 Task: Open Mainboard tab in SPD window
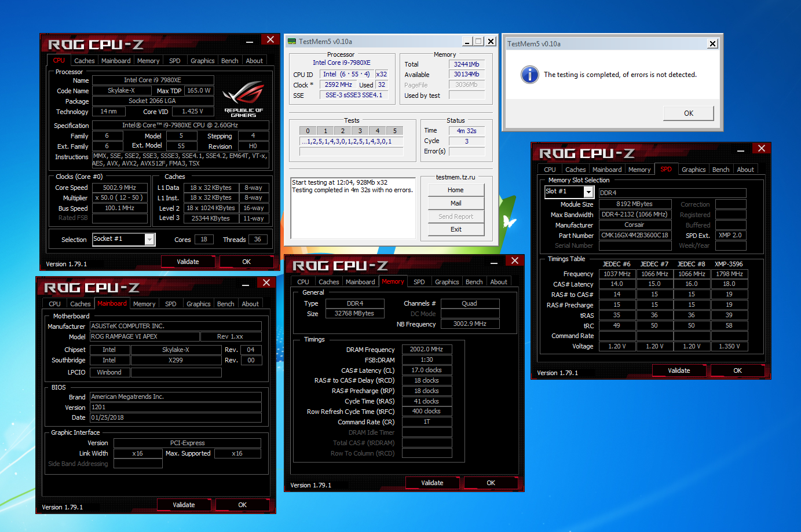607,170
